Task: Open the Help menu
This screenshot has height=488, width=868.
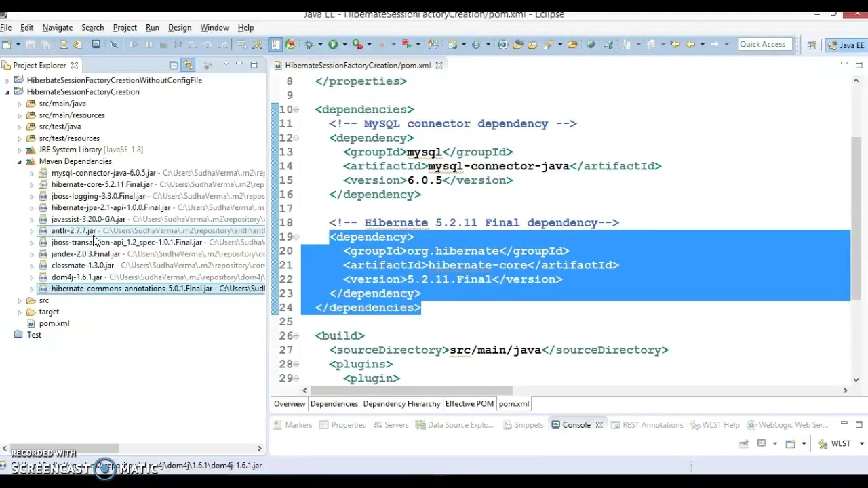Action: tap(245, 28)
